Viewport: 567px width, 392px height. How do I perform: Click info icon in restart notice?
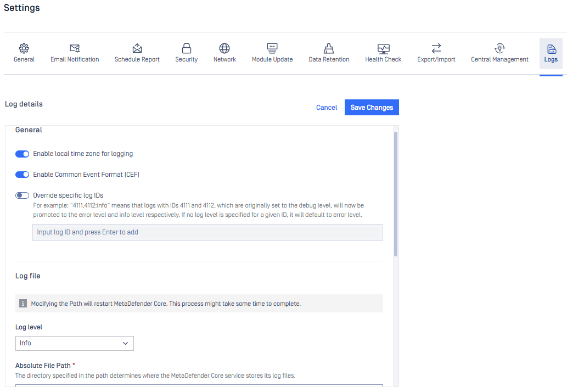pos(23,304)
